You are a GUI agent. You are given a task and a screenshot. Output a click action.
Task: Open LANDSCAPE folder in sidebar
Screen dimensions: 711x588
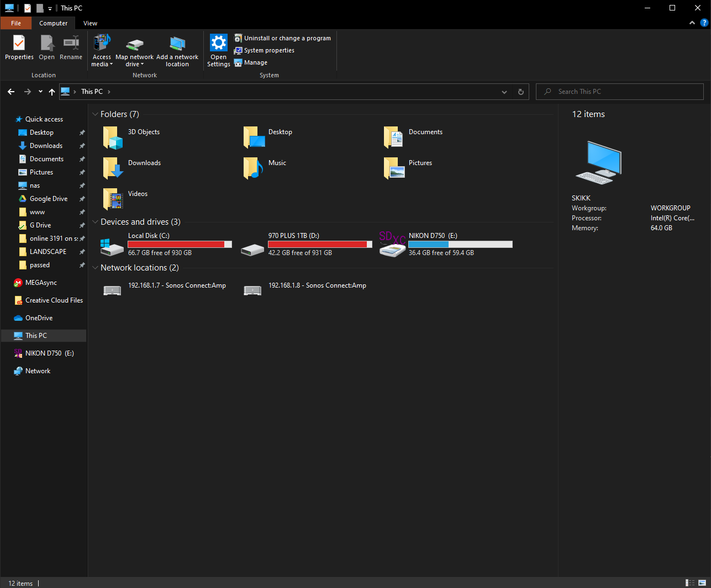(48, 252)
